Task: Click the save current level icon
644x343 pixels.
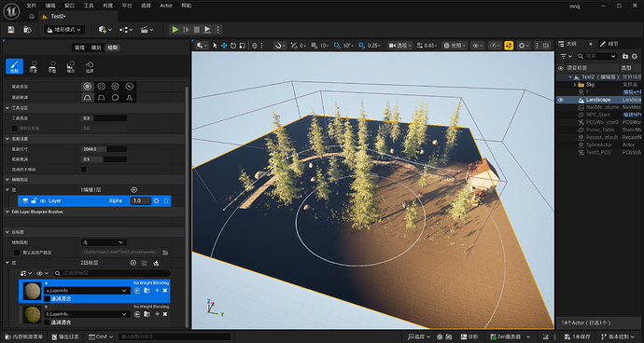Action: pyautogui.click(x=11, y=30)
